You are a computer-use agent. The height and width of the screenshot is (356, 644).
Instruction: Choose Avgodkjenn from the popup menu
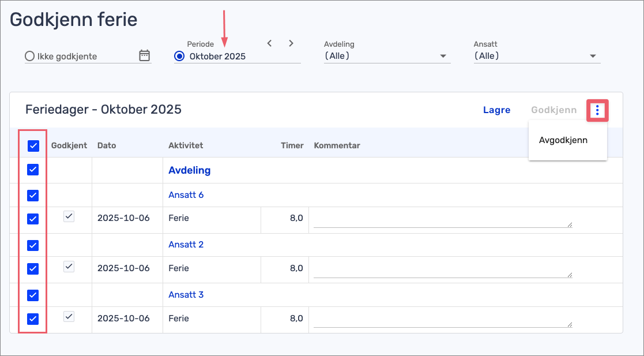[563, 140]
